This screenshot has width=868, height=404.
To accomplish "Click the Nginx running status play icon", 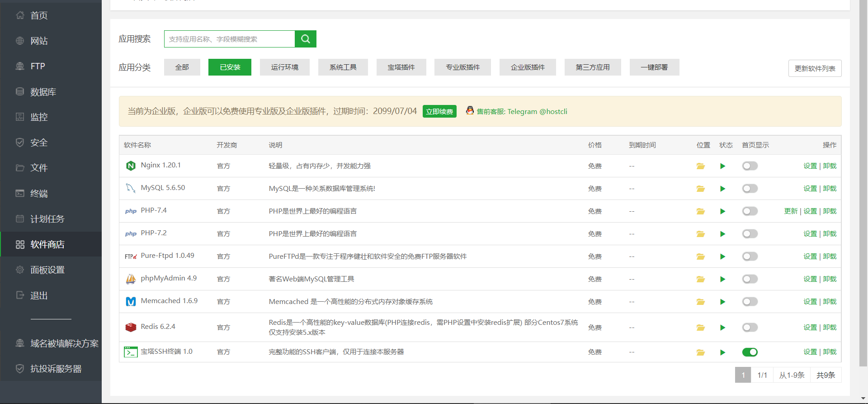I will pyautogui.click(x=722, y=166).
